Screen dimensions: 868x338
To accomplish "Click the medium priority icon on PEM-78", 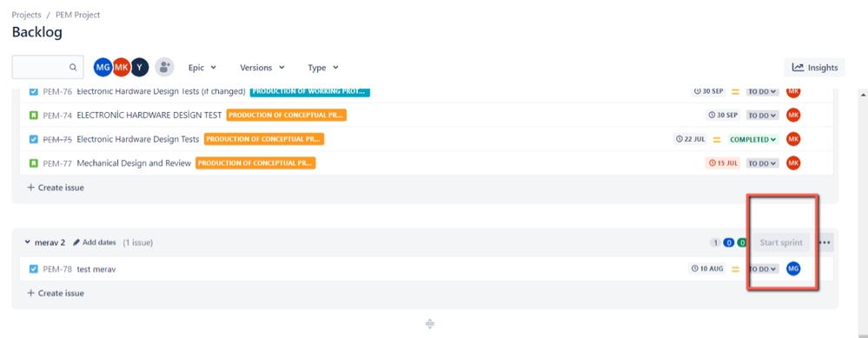I will (x=736, y=269).
